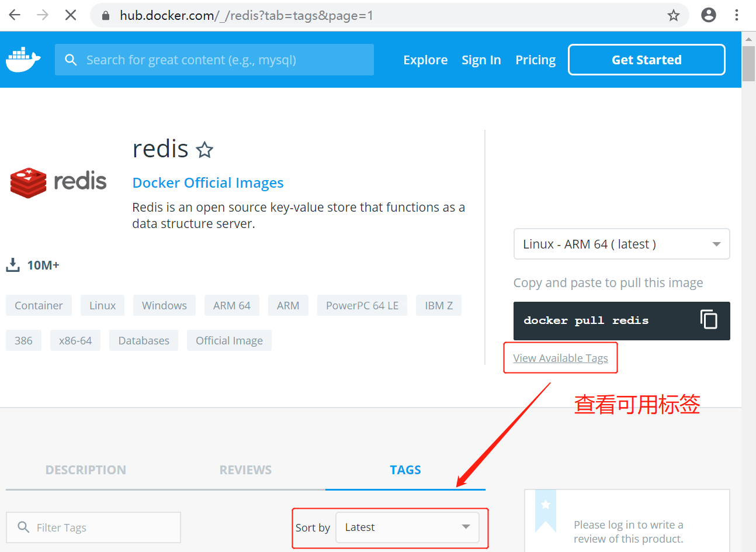756x552 pixels.
Task: Click the 386 tag chip
Action: click(x=23, y=340)
